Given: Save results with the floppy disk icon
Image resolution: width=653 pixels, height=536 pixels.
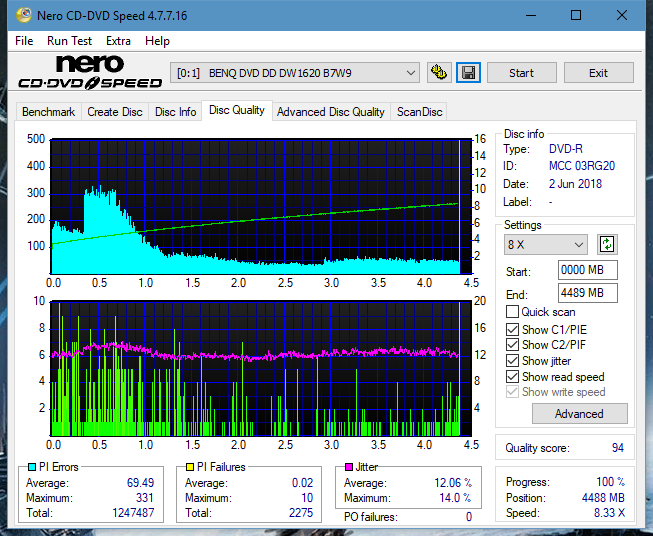Looking at the screenshot, I should pos(469,73).
